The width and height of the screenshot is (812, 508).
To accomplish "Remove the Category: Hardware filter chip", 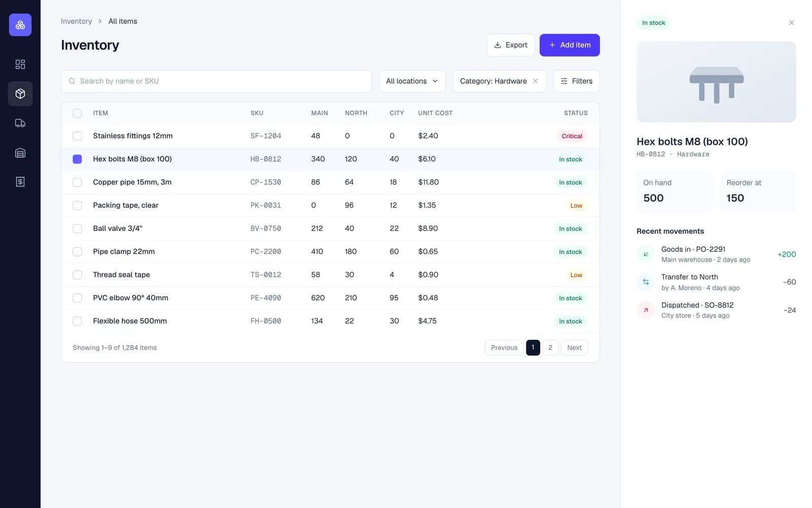I will [x=535, y=81].
